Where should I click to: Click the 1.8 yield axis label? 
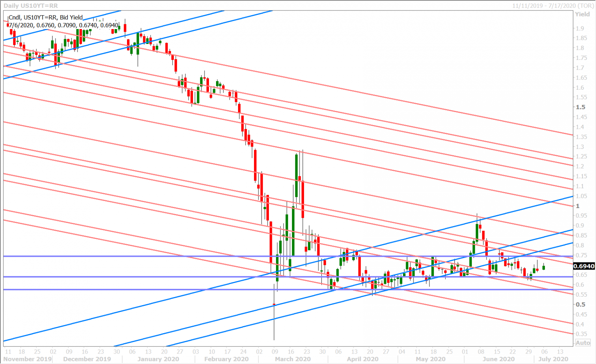tap(580, 48)
